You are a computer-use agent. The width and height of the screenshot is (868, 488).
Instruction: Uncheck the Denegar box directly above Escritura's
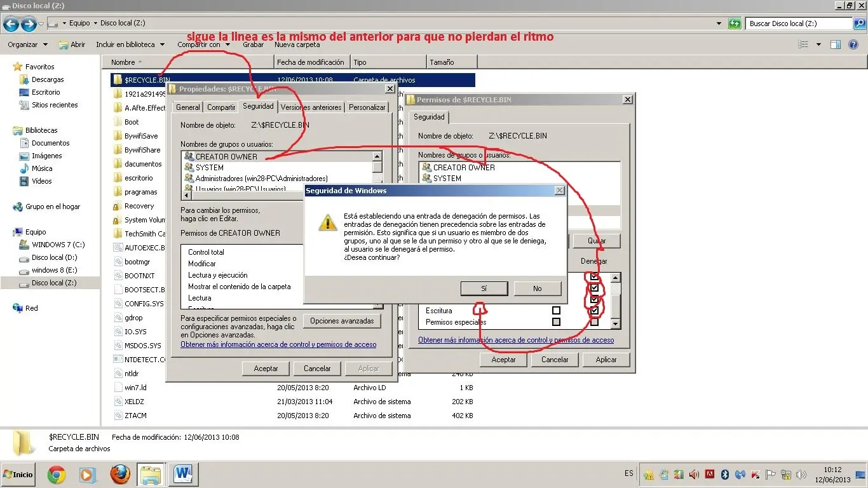(594, 299)
